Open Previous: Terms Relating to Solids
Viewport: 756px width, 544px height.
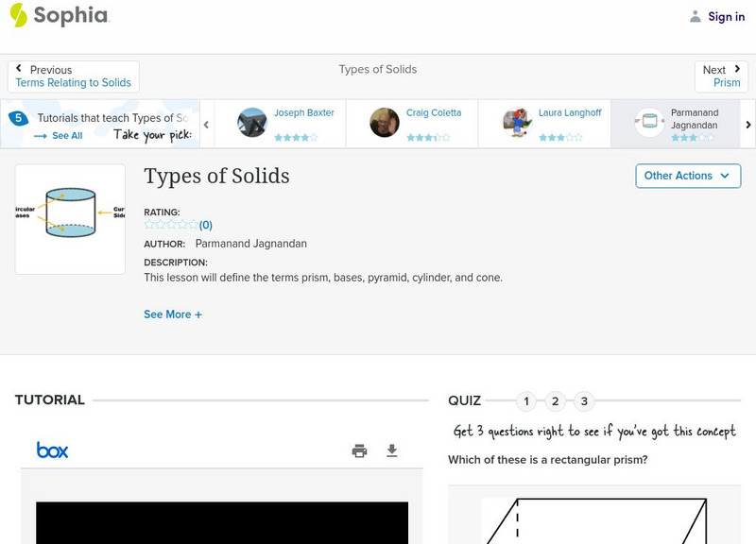pyautogui.click(x=74, y=76)
